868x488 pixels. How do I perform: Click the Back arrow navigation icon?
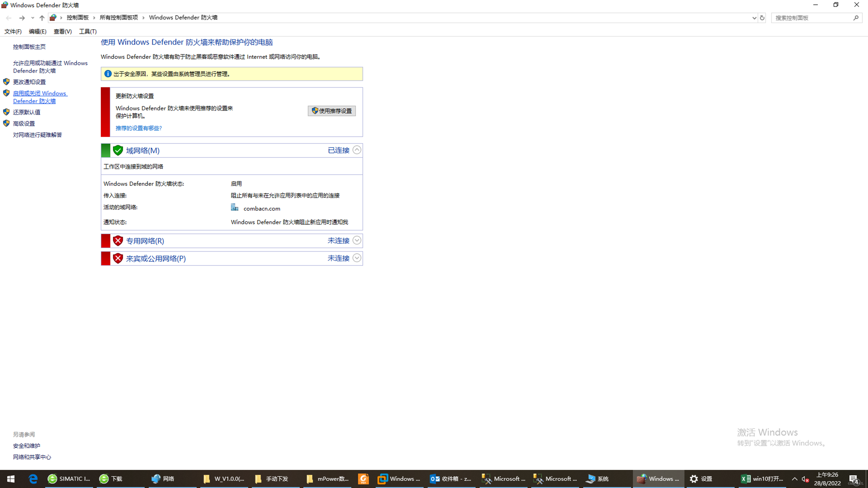[9, 18]
